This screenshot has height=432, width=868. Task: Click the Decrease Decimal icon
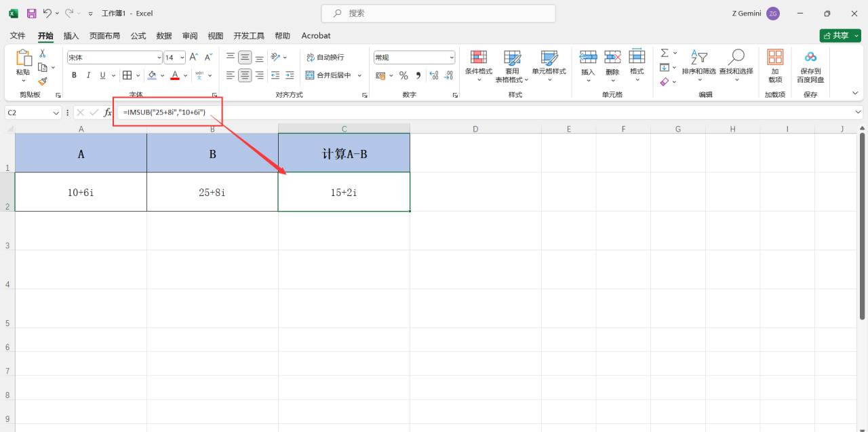click(448, 75)
